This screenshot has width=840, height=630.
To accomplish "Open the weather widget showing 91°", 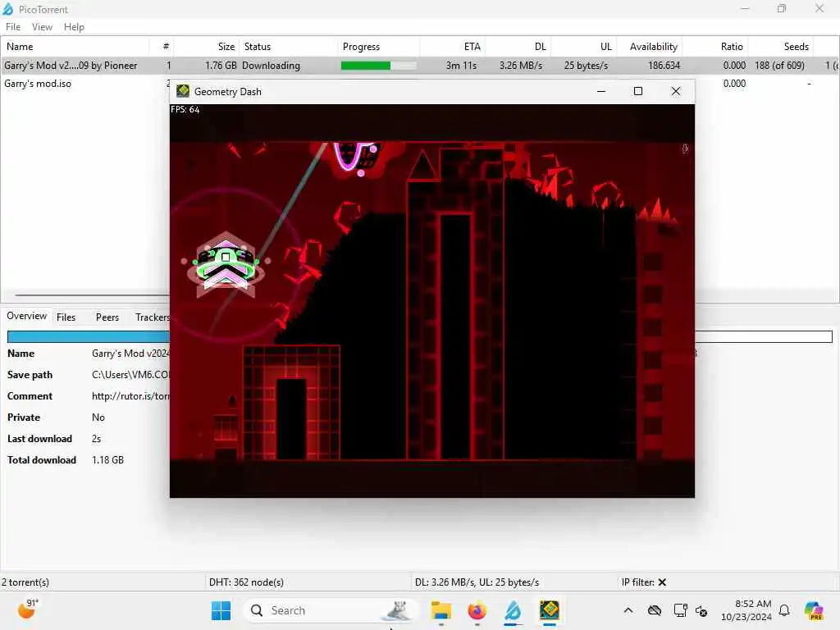I will (x=28, y=609).
